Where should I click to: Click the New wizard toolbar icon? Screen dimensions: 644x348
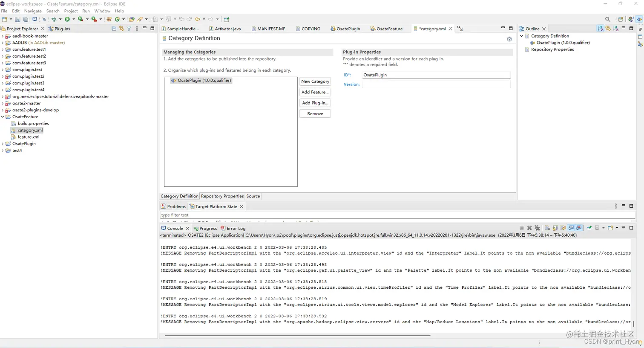click(4, 19)
